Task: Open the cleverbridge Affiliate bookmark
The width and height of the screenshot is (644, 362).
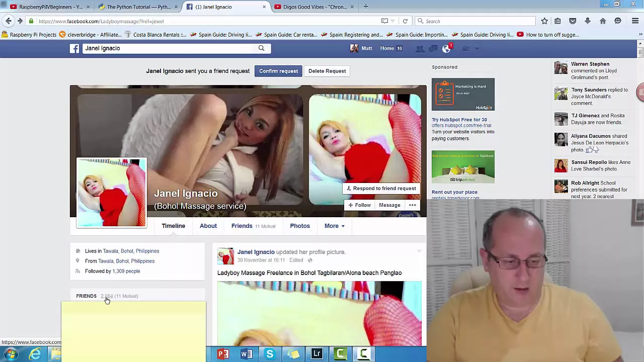Action: [91, 35]
